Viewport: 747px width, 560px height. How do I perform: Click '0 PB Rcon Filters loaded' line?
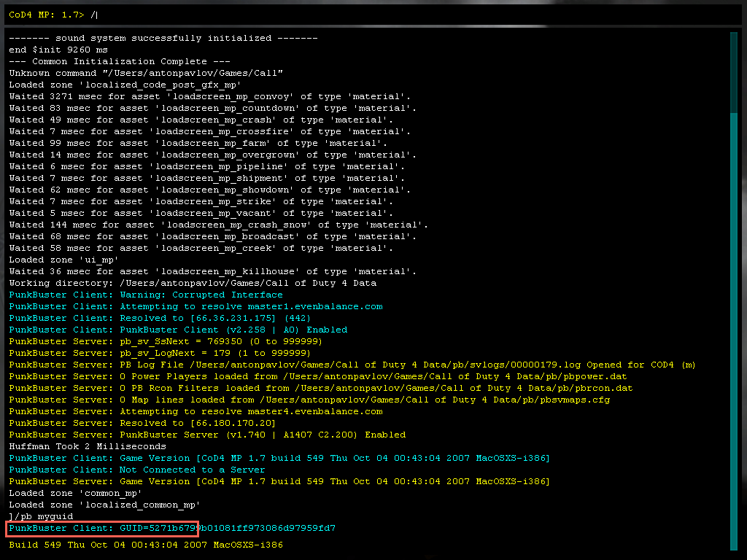click(321, 388)
